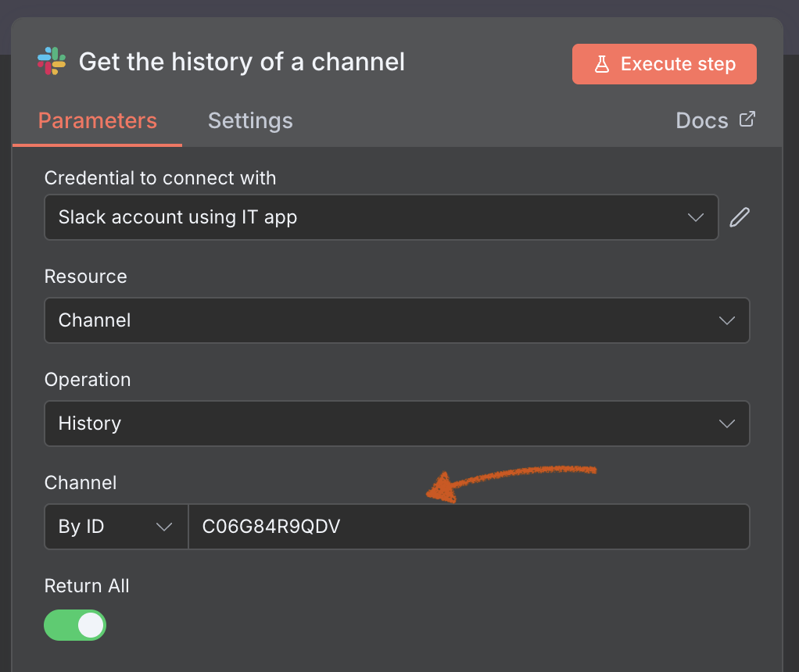Click the channel ID field containing C06G84R9QDV
Image resolution: width=799 pixels, height=672 pixels.
pos(469,527)
